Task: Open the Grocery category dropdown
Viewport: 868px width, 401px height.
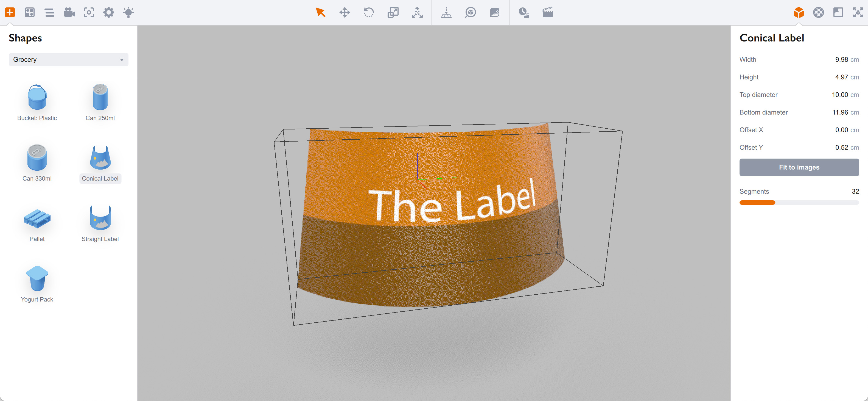Action: click(x=68, y=59)
